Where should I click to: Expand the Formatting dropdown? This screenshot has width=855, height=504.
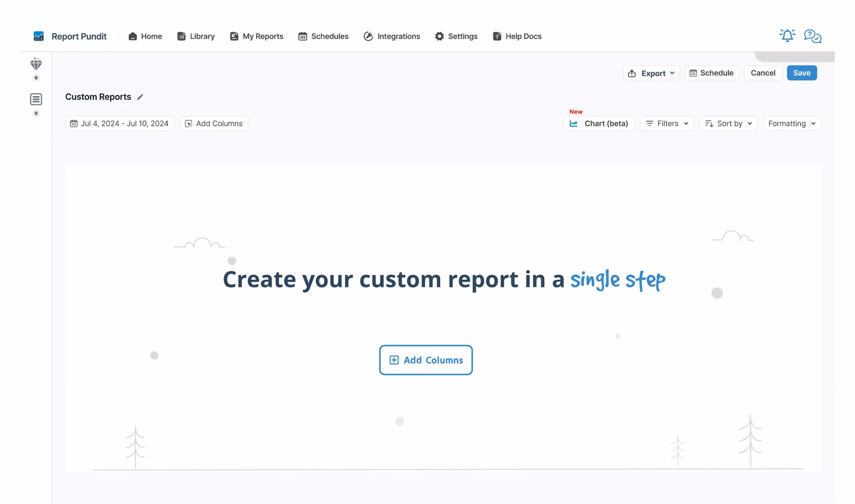click(792, 123)
